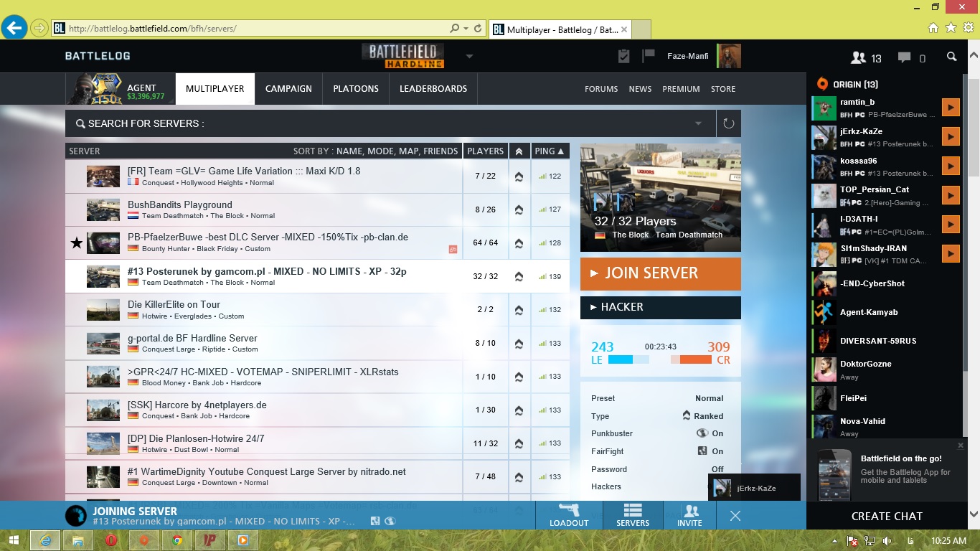
Task: Open the Leaderboards tab
Action: [433, 89]
